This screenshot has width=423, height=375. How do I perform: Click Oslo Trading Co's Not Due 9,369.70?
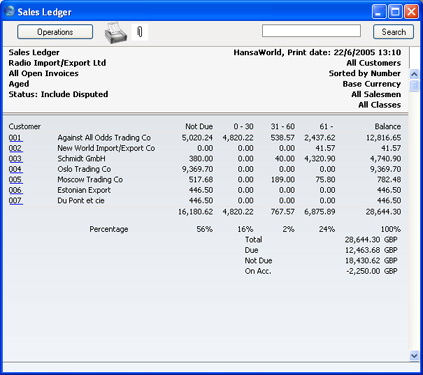click(197, 169)
